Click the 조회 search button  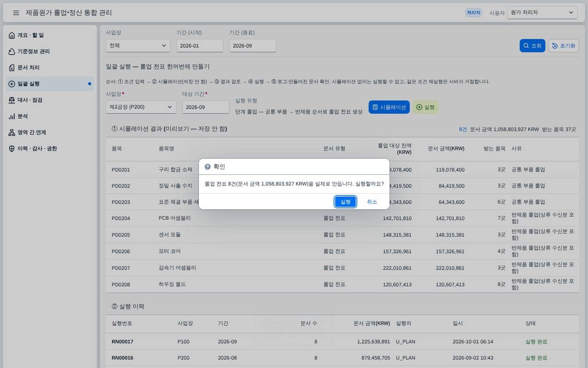point(532,46)
